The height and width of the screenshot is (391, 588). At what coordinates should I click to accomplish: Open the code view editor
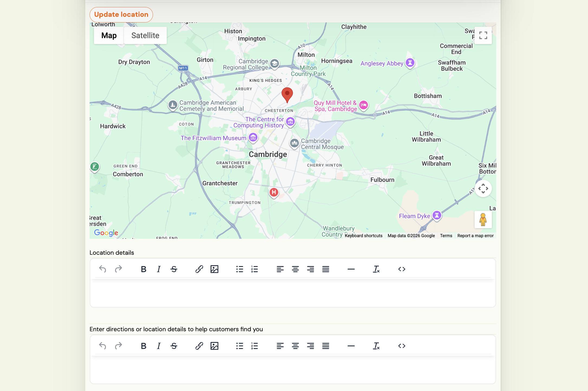[x=401, y=269]
